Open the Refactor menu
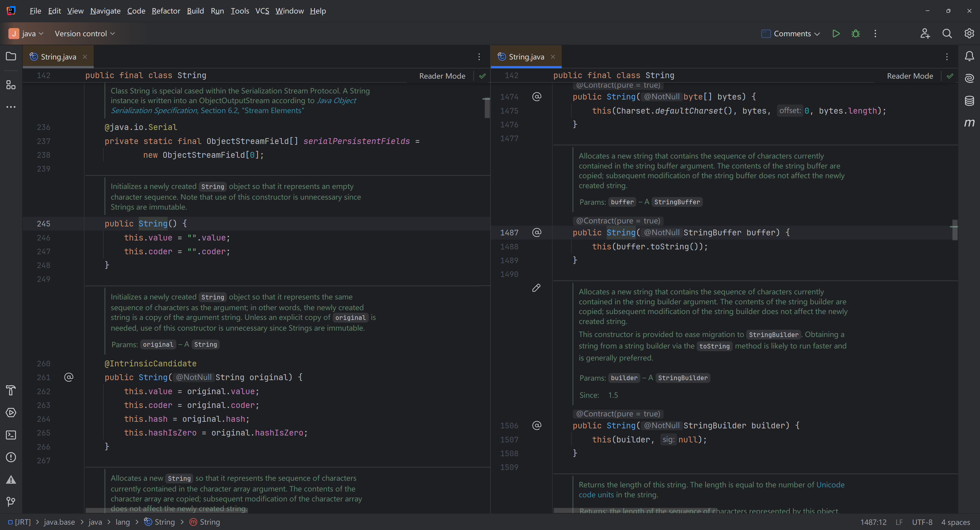980x530 pixels. (166, 11)
